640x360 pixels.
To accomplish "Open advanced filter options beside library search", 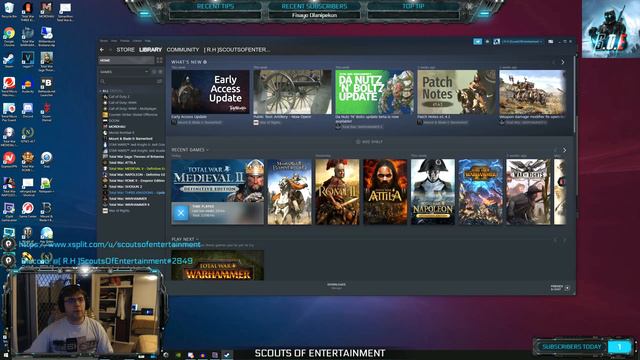I will click(x=159, y=82).
